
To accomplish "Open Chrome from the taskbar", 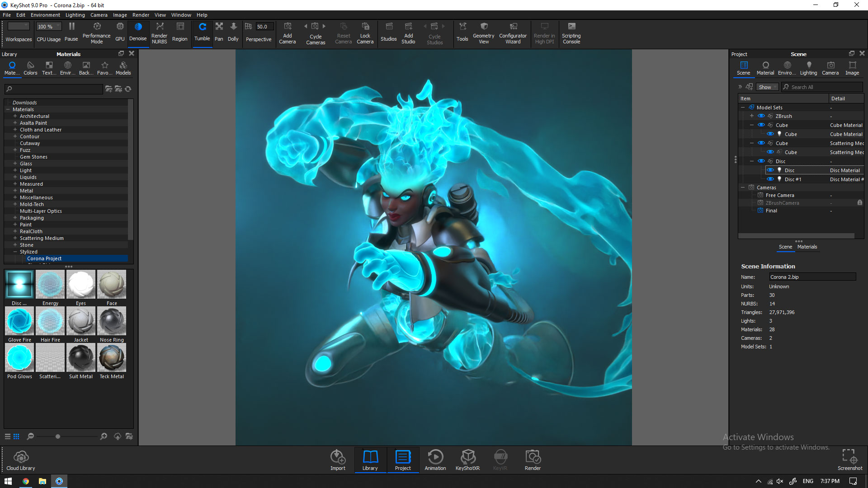I will point(26,481).
